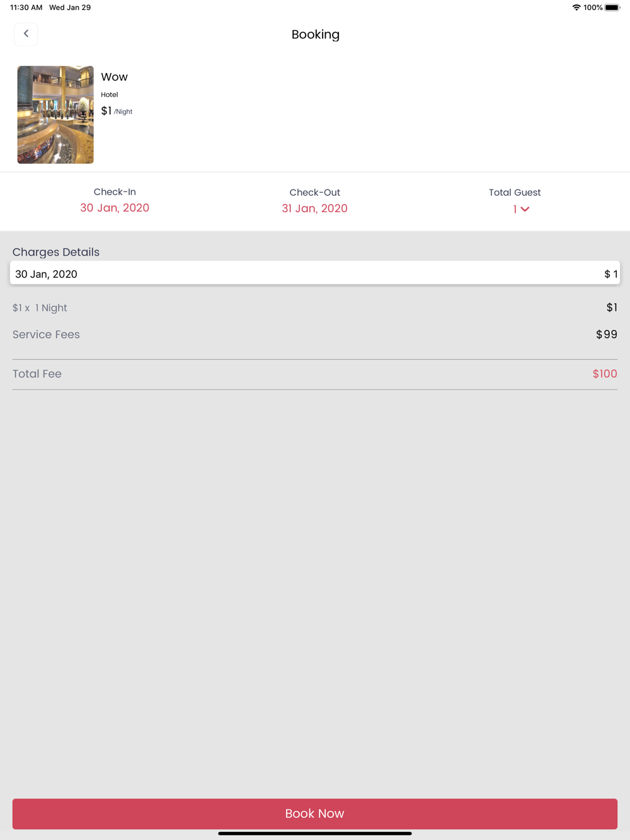This screenshot has height=840, width=630.
Task: Tap the status bar clock time
Action: tap(26, 8)
